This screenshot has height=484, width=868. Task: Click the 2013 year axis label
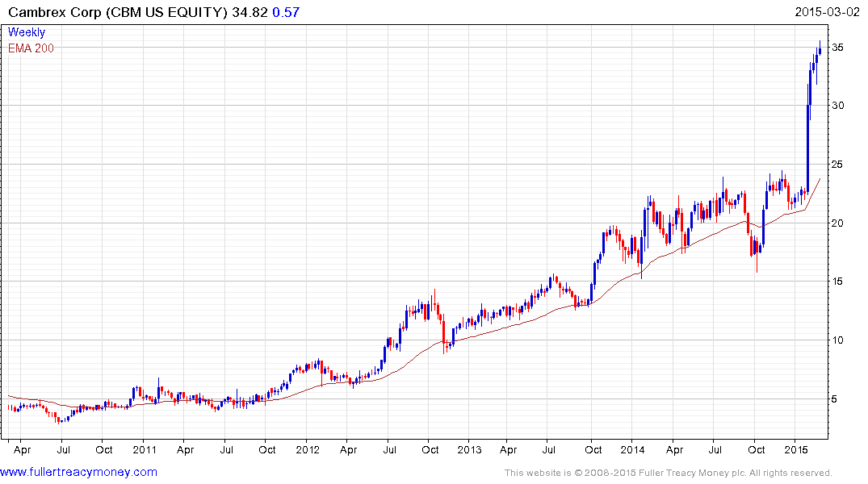click(x=469, y=449)
